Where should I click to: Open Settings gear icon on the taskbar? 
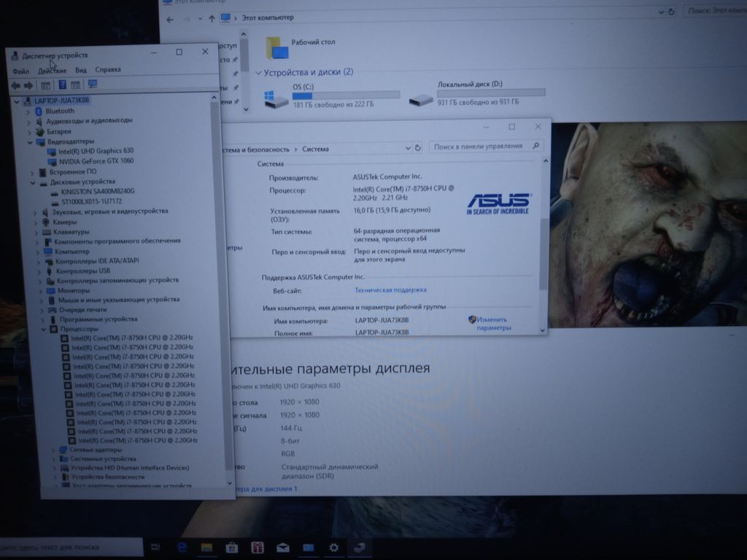pyautogui.click(x=333, y=547)
